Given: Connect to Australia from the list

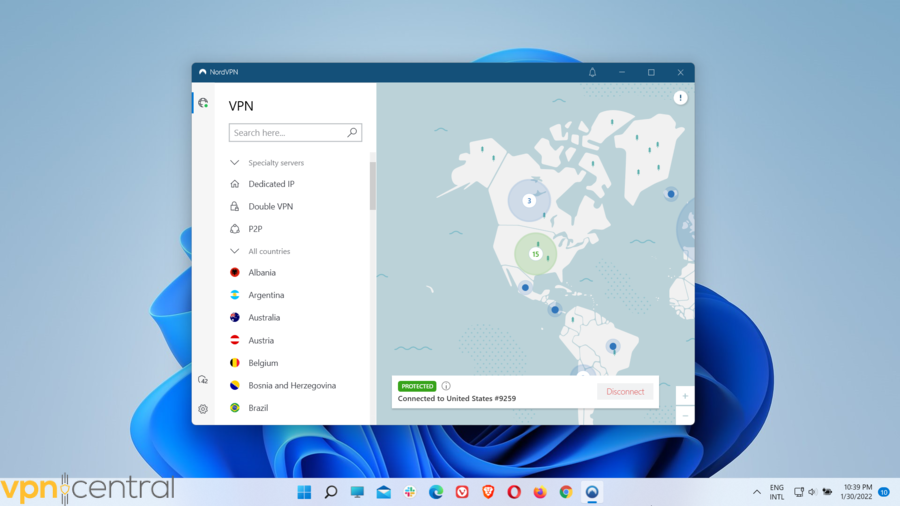Looking at the screenshot, I should 264,318.
